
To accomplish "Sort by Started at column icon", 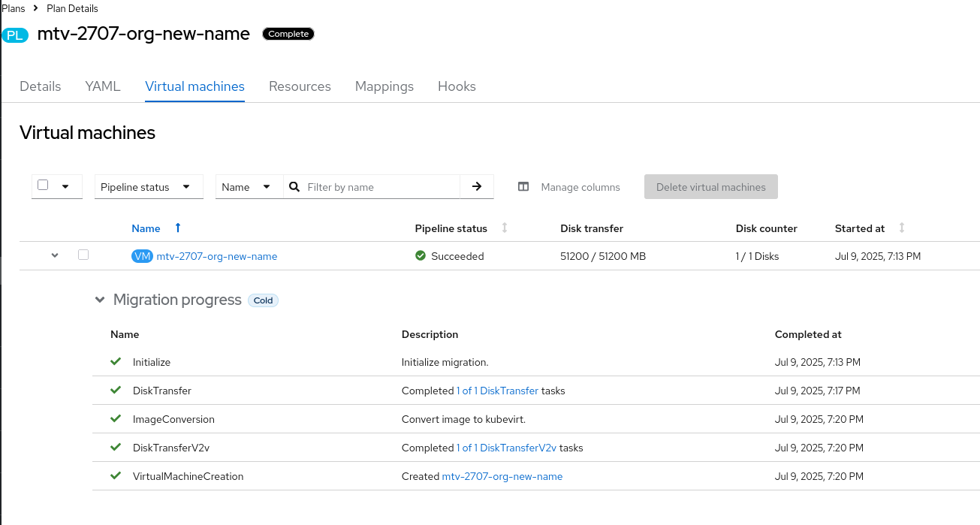I will click(902, 228).
